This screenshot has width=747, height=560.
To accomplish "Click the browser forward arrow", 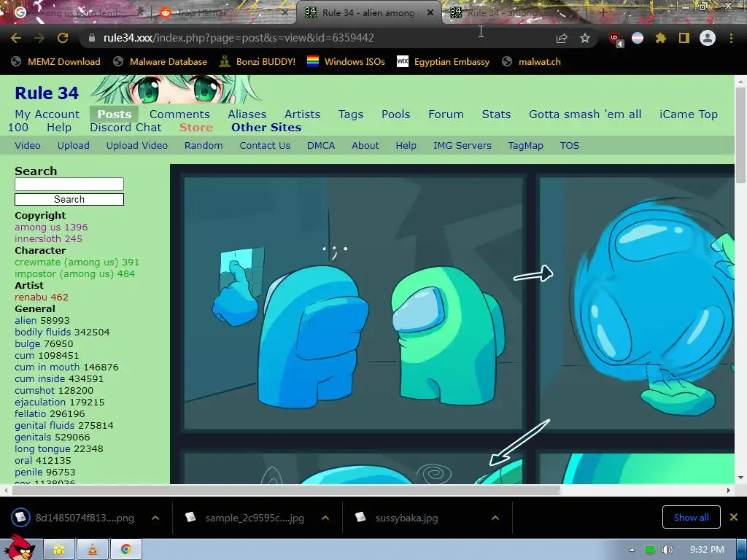I will [39, 38].
